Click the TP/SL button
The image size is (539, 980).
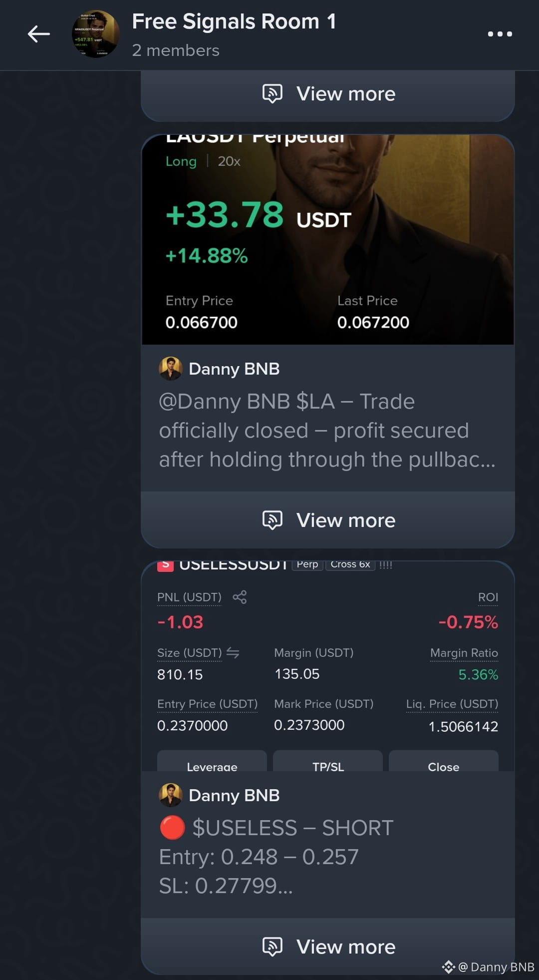tap(328, 761)
